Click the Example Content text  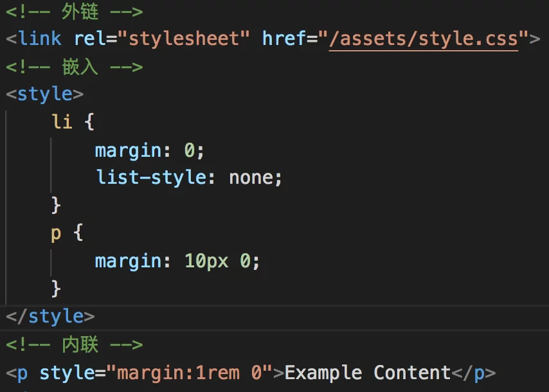(368, 373)
